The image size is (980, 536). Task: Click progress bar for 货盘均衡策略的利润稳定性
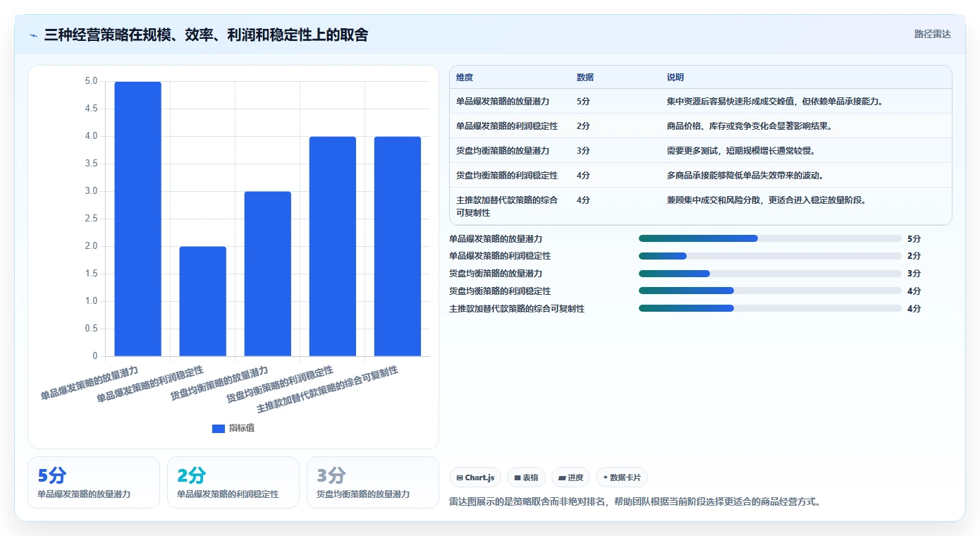click(770, 291)
